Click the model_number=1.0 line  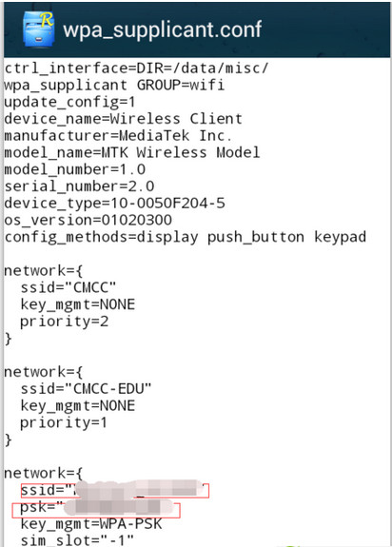pyautogui.click(x=74, y=169)
